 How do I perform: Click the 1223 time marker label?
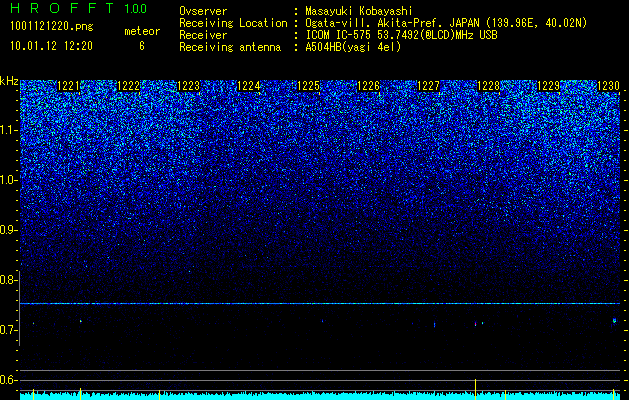click(x=189, y=86)
